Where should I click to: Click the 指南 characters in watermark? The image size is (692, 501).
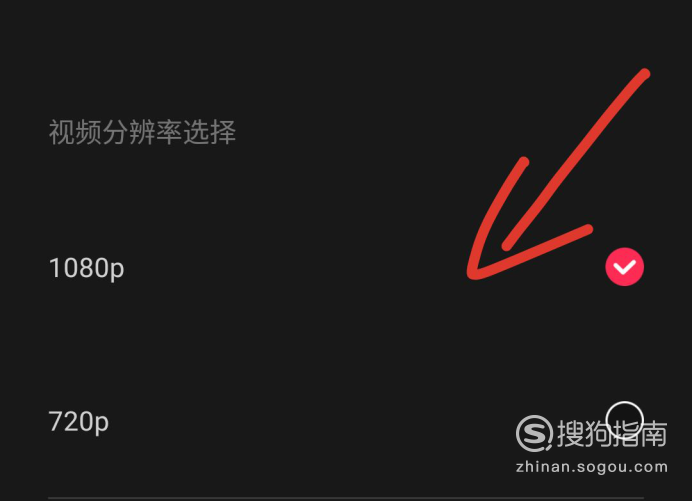pyautogui.click(x=640, y=433)
